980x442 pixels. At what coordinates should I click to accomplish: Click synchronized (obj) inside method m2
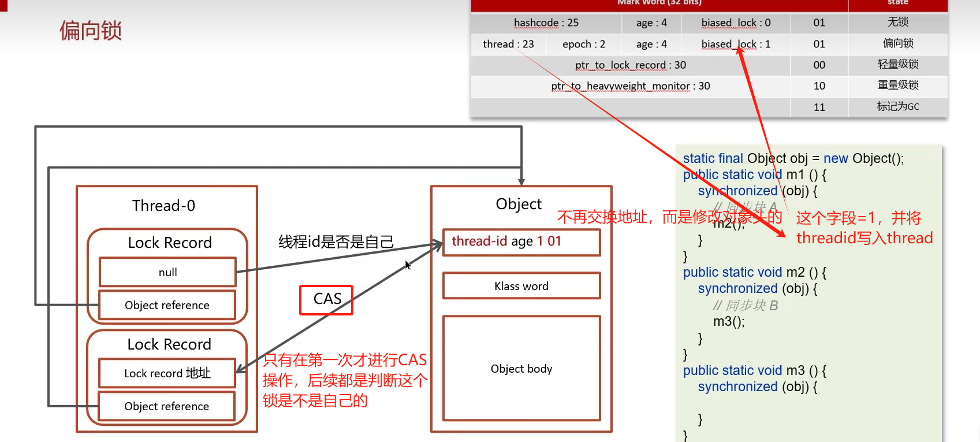pyautogui.click(x=758, y=288)
